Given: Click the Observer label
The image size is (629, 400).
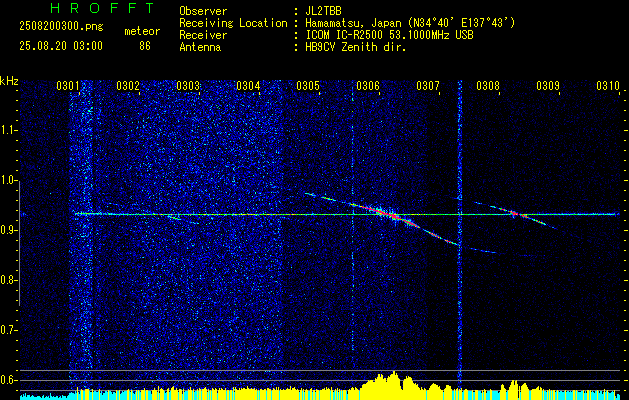Looking at the screenshot, I should click(203, 11).
